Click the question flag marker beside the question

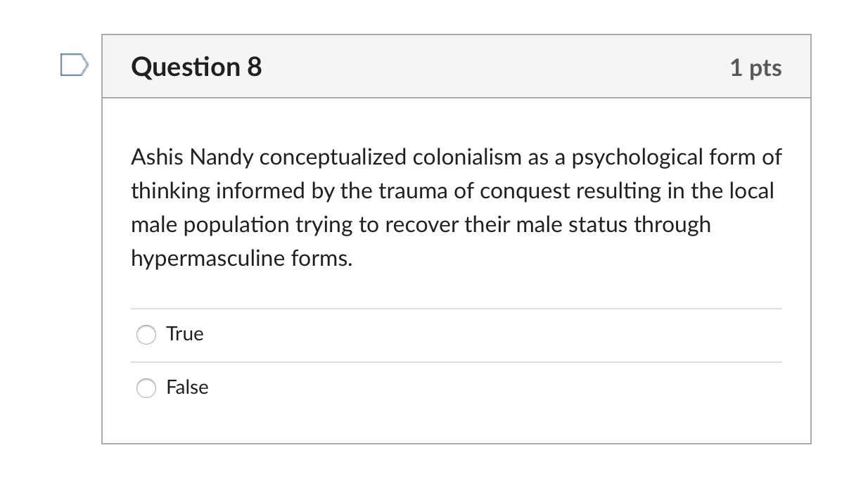tap(73, 64)
